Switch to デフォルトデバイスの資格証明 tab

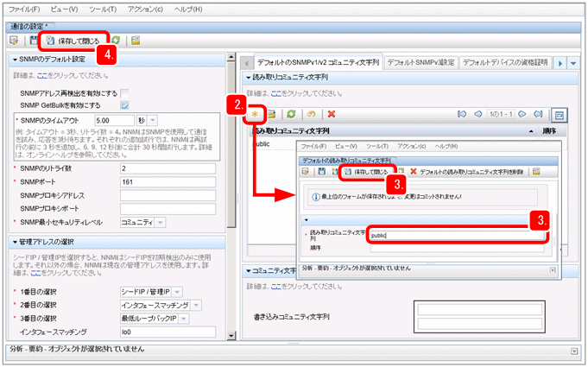point(505,62)
